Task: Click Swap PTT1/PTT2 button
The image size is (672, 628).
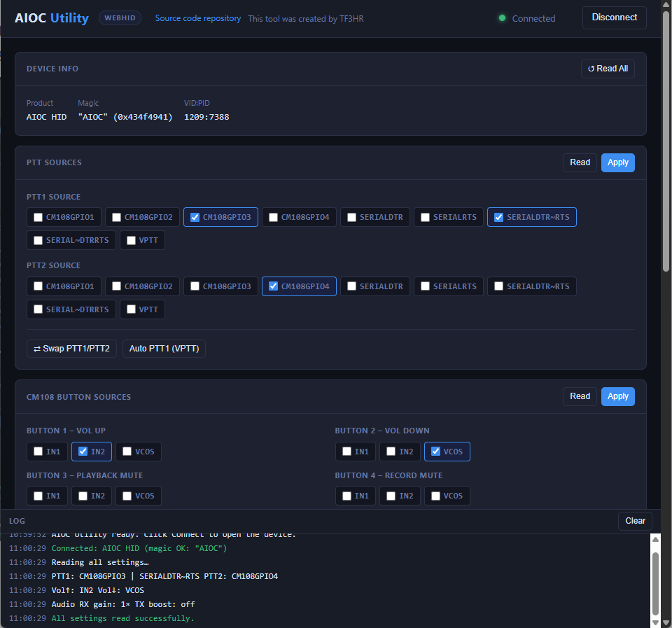Action: pyautogui.click(x=71, y=349)
